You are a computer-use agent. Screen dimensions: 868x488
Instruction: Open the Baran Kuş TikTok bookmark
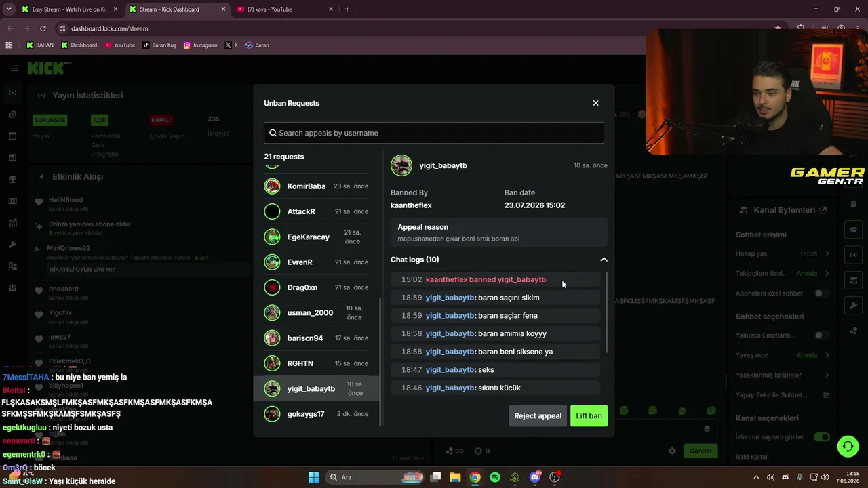pyautogui.click(x=159, y=45)
